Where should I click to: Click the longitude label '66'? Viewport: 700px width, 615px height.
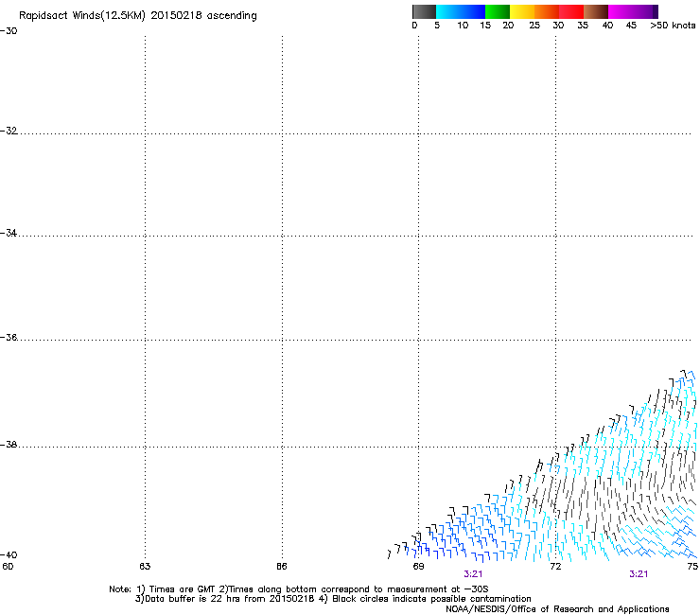point(282,567)
